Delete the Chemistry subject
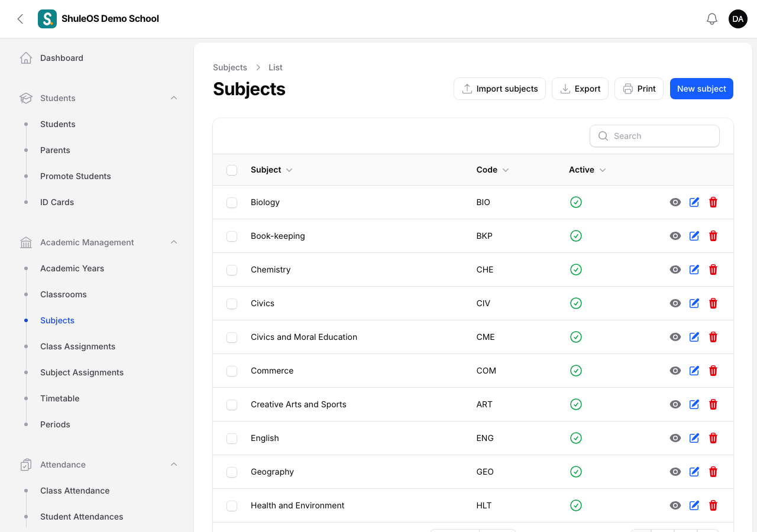The width and height of the screenshot is (757, 532). pyautogui.click(x=713, y=270)
